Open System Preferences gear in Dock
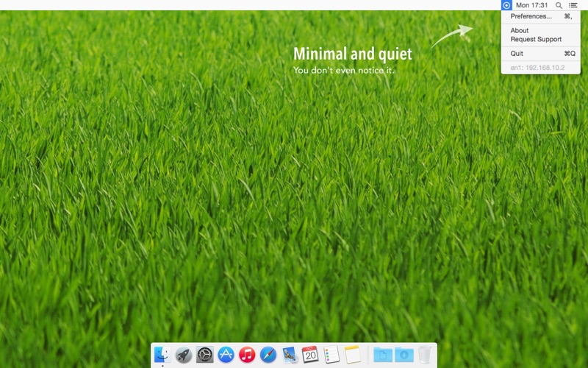Viewport: 588px width, 368px height. [x=205, y=355]
